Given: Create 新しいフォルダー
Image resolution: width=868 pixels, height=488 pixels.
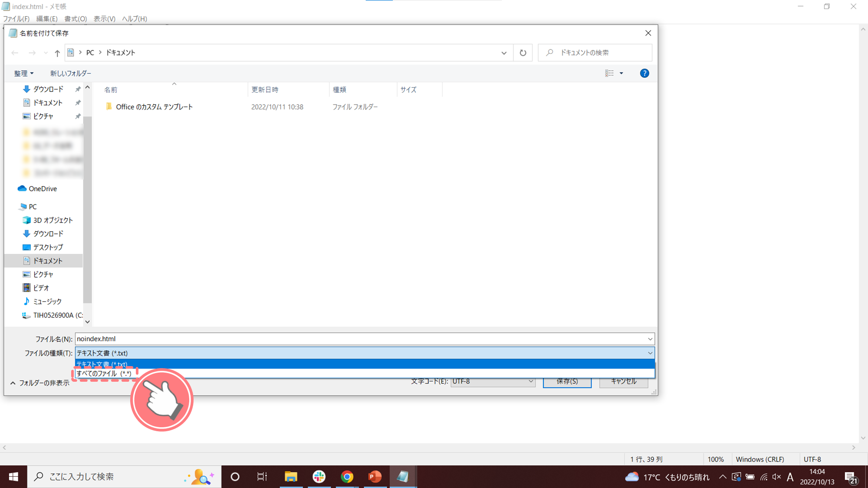Looking at the screenshot, I should 71,73.
